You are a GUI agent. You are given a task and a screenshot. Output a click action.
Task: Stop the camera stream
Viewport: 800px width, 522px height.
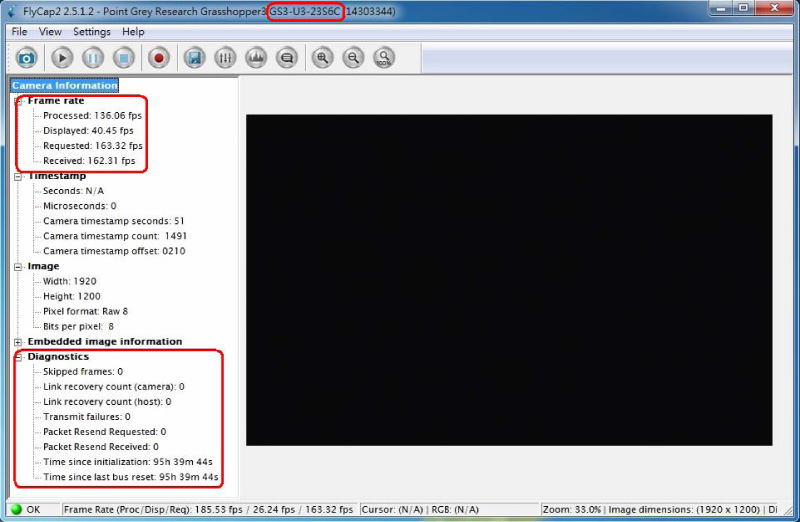point(123,58)
